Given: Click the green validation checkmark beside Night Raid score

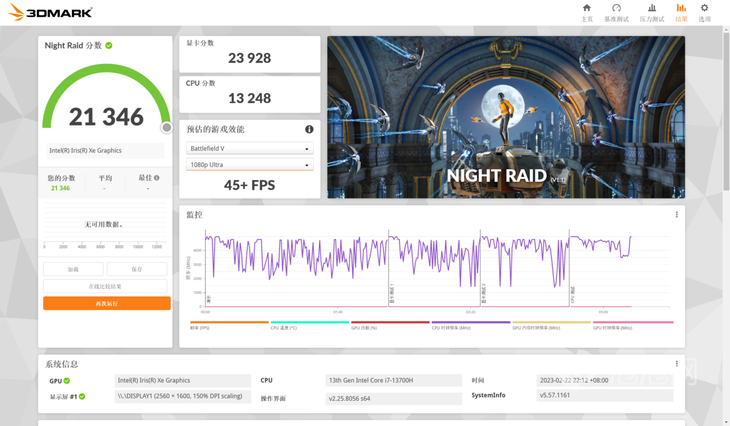Looking at the screenshot, I should 109,46.
